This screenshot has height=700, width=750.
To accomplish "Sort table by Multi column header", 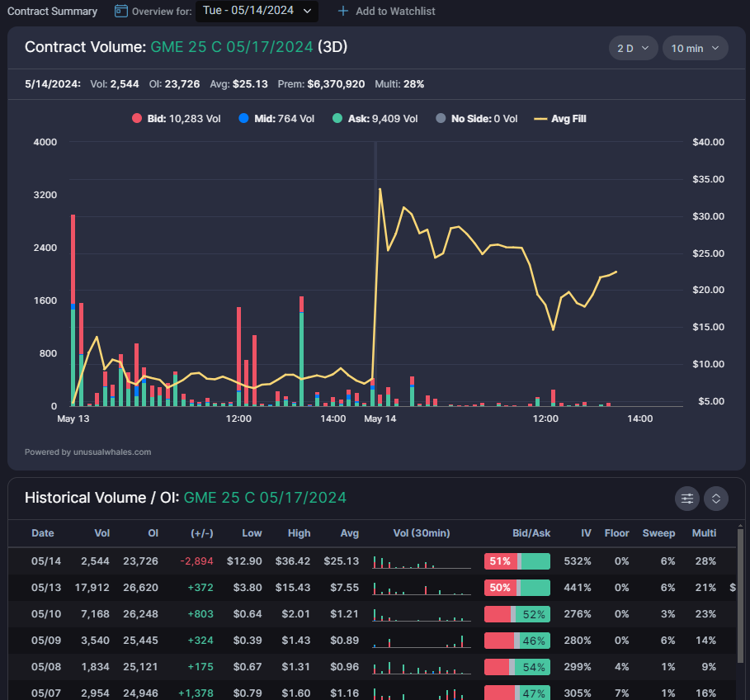I will 704,533.
